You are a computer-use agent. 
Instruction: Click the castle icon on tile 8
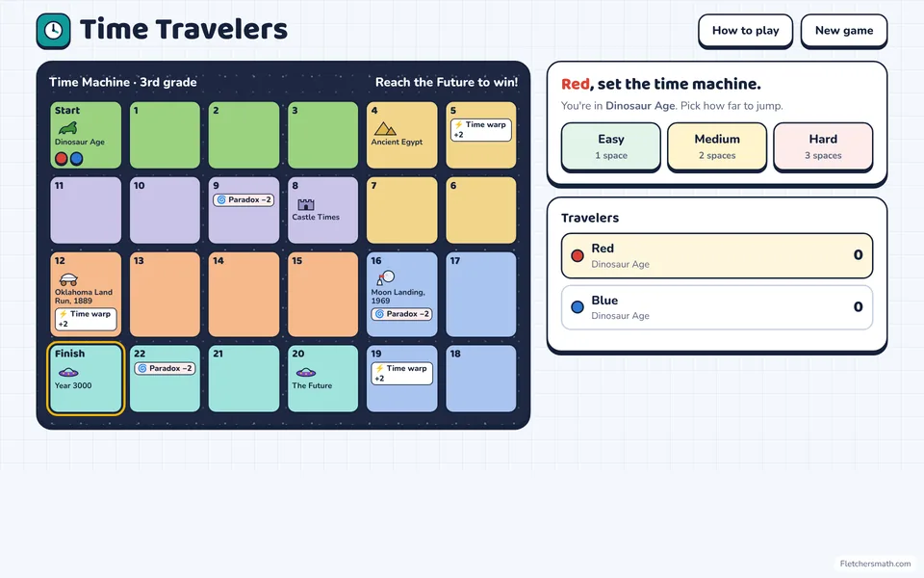[306, 204]
